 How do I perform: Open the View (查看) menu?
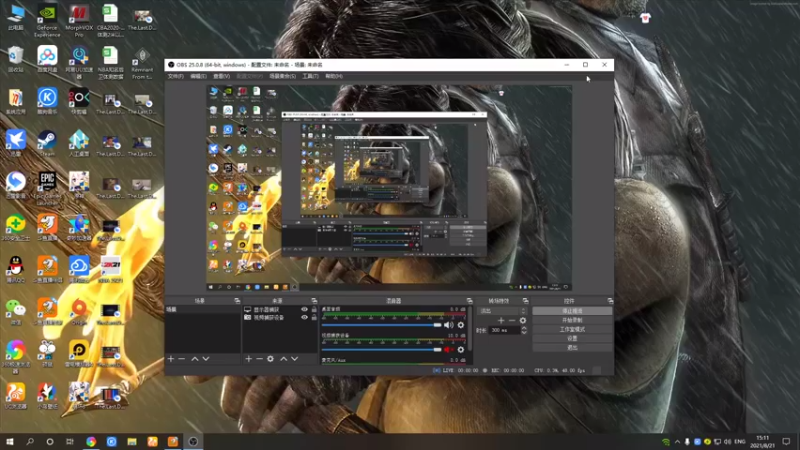click(x=221, y=76)
